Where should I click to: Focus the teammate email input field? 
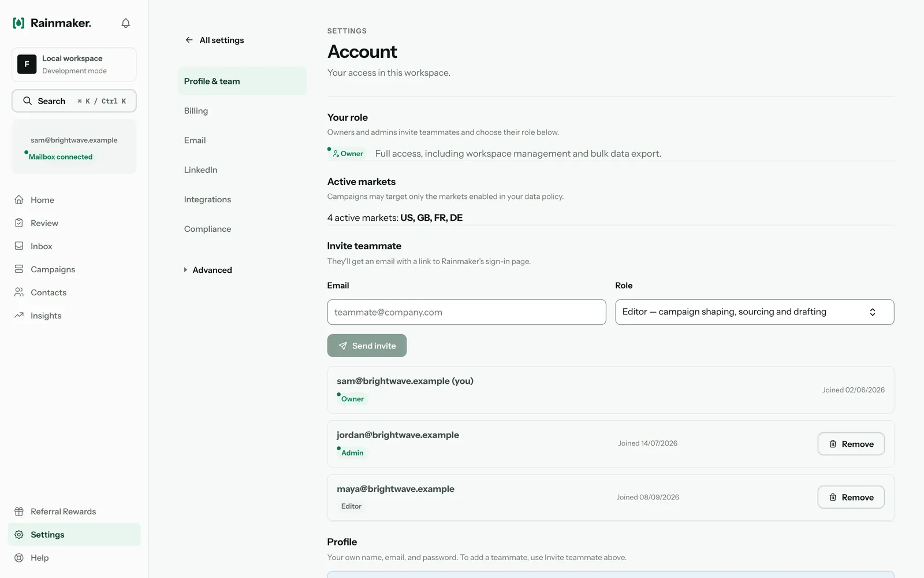point(467,312)
